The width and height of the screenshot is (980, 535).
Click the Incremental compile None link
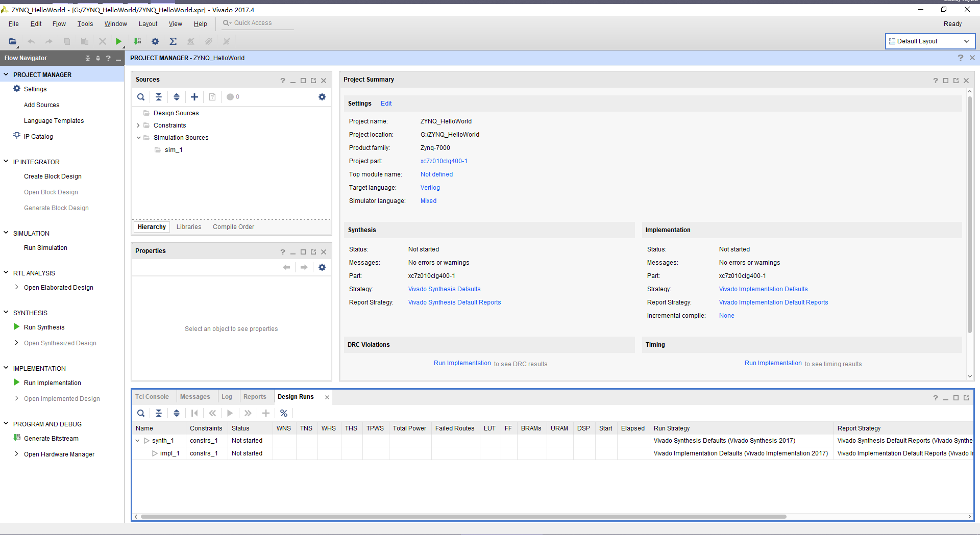[x=727, y=316]
